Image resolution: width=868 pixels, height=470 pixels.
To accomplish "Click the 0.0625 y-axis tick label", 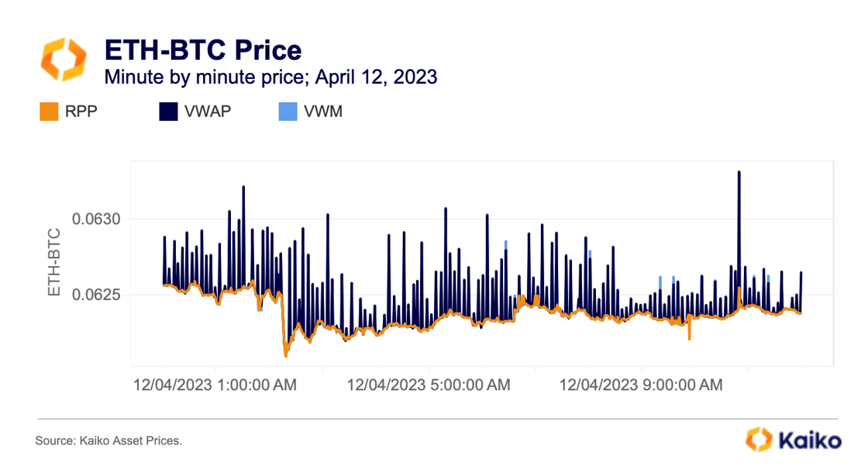I will pyautogui.click(x=97, y=295).
